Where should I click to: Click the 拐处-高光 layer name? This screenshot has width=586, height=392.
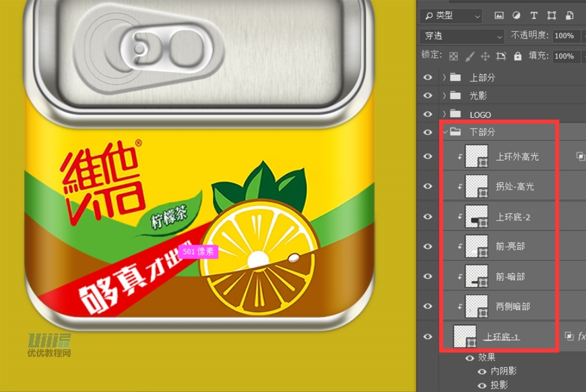pos(515,187)
